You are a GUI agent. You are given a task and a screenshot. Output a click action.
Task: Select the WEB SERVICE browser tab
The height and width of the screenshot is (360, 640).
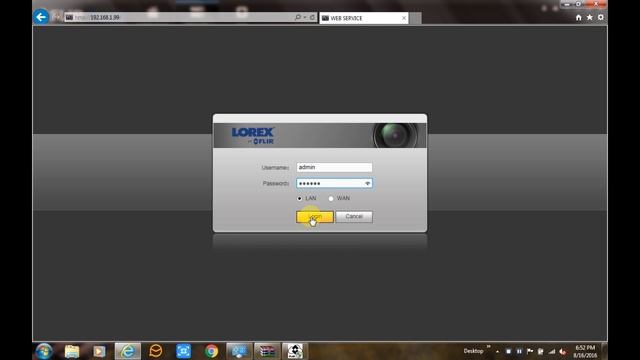(x=363, y=18)
